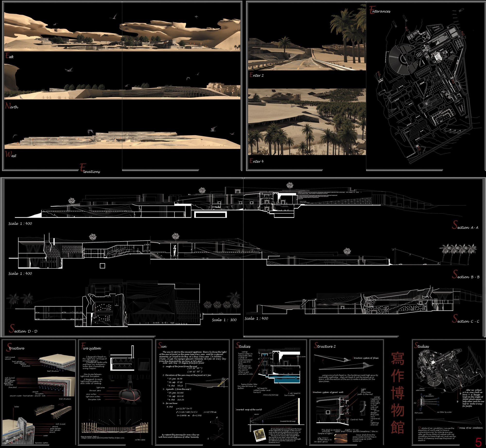Click the Section D-D title
The image size is (486, 448).
[23, 329]
